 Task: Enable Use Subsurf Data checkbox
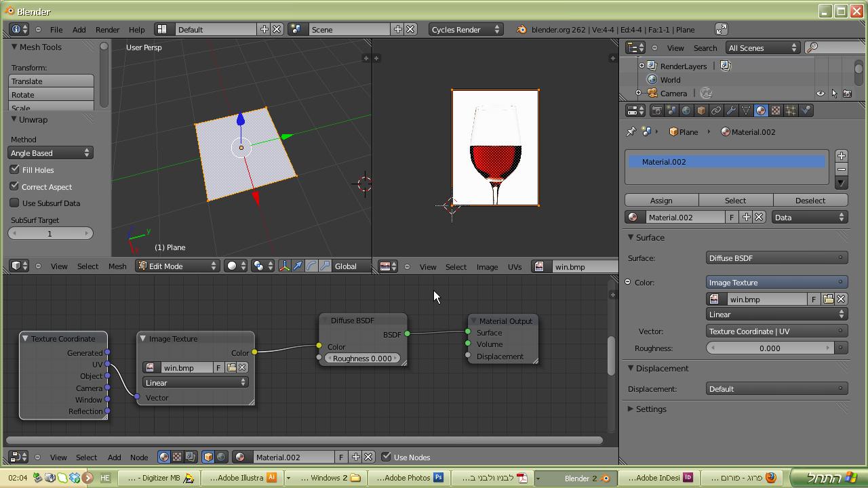(14, 203)
